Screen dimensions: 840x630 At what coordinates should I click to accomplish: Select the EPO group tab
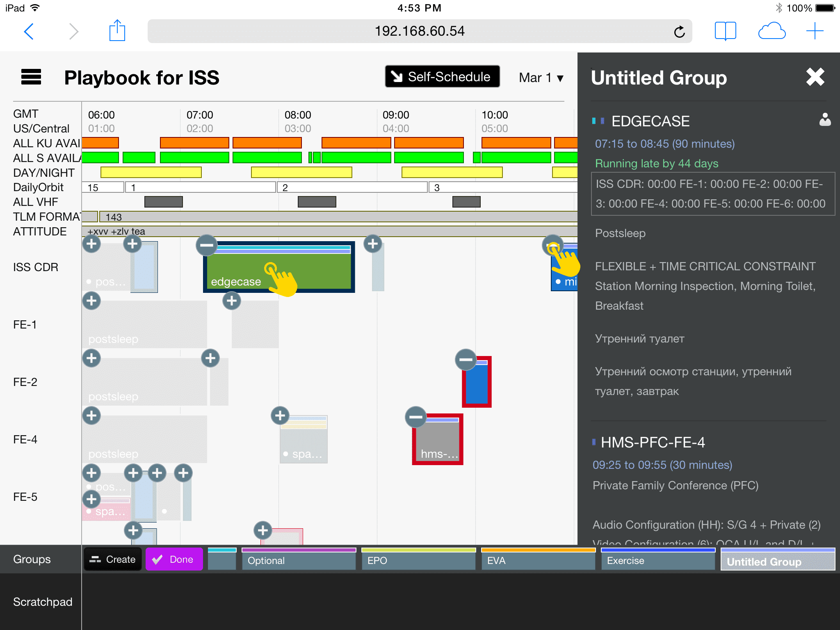pos(419,559)
